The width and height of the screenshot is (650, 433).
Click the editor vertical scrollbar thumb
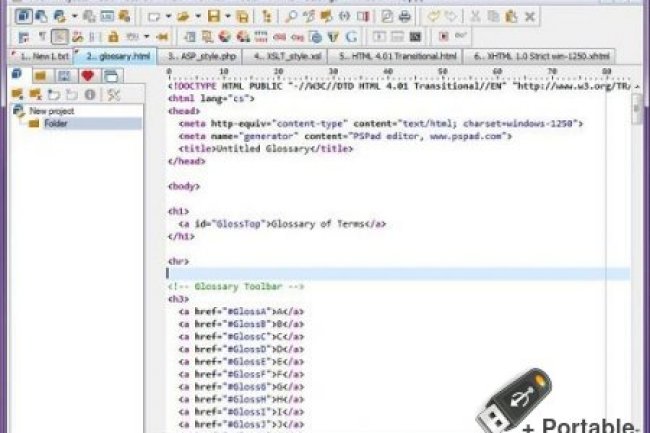pos(637,109)
